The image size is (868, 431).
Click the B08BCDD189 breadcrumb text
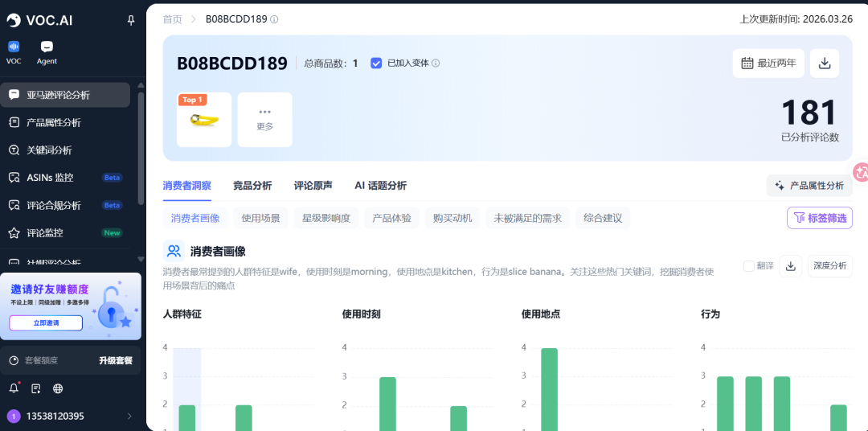coord(236,19)
